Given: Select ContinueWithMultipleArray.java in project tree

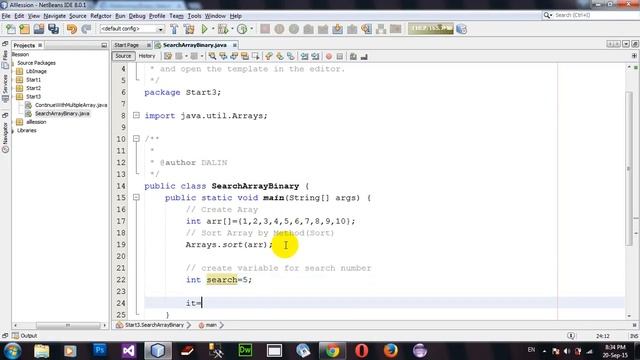Looking at the screenshot, I should point(71,105).
